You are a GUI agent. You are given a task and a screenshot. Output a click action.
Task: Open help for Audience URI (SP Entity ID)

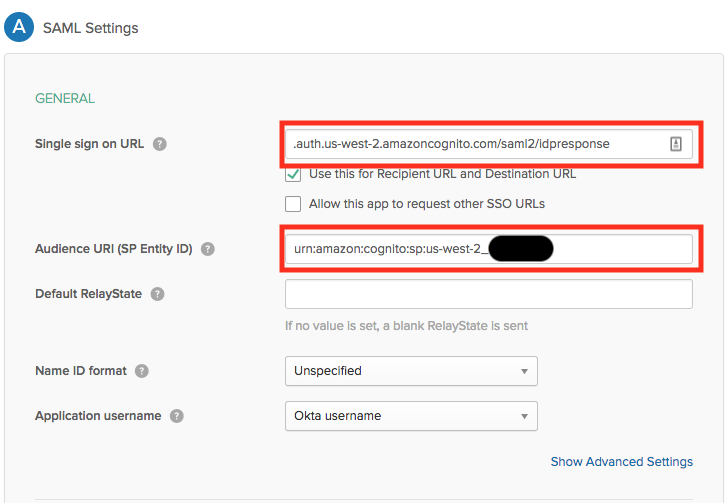click(208, 249)
